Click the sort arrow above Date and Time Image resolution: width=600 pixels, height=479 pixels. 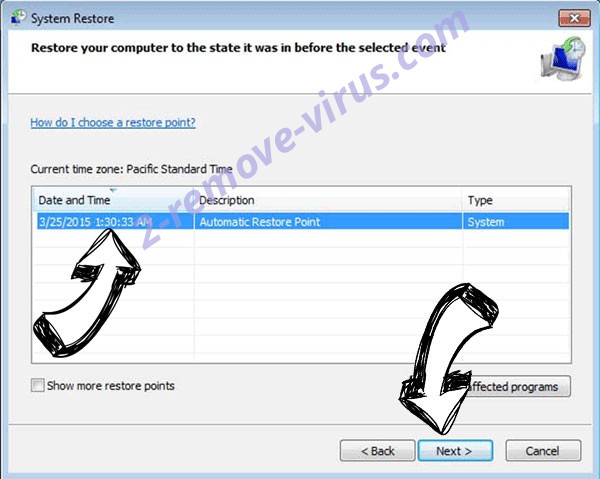point(113,190)
